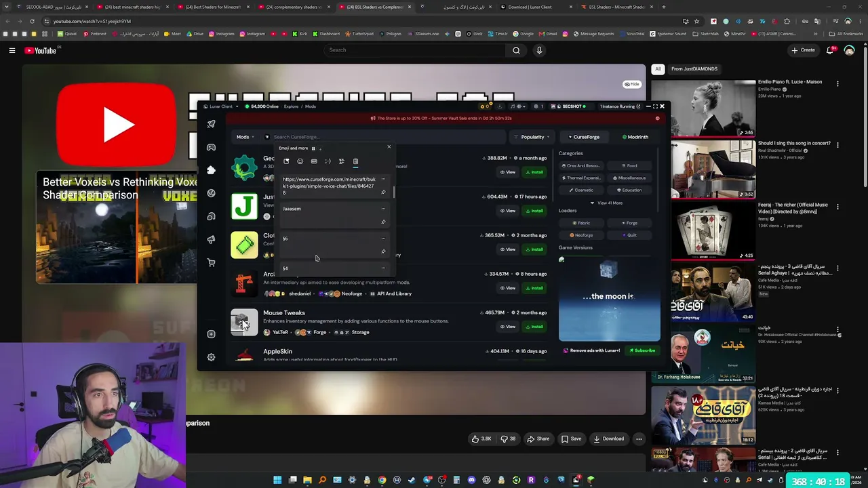Open options for Emilio Piano video
This screenshot has height=488, width=868.
point(837,84)
